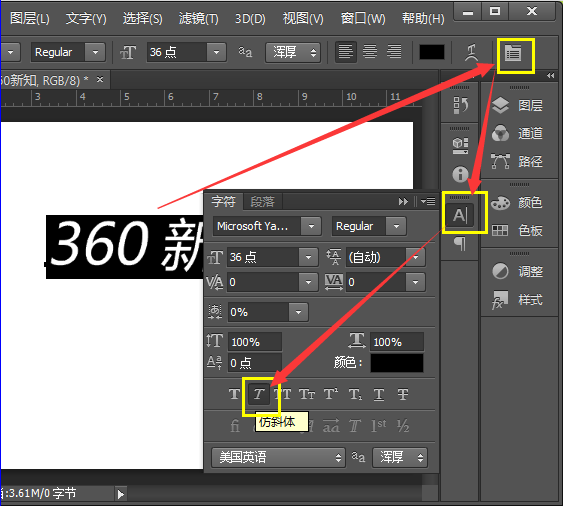Toggle superscript style
The height and width of the screenshot is (506, 563).
(x=331, y=394)
